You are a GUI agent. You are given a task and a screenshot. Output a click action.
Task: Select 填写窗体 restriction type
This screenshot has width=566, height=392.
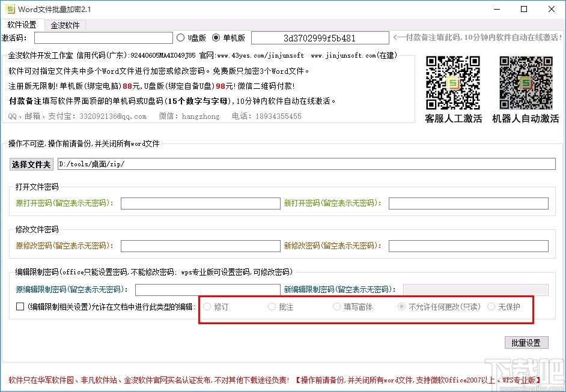click(x=336, y=306)
